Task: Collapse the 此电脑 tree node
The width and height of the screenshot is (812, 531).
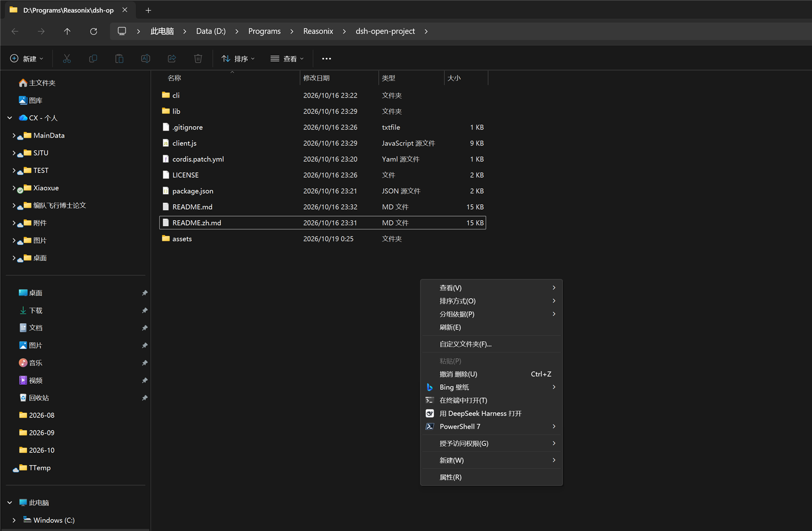Action: (10, 503)
